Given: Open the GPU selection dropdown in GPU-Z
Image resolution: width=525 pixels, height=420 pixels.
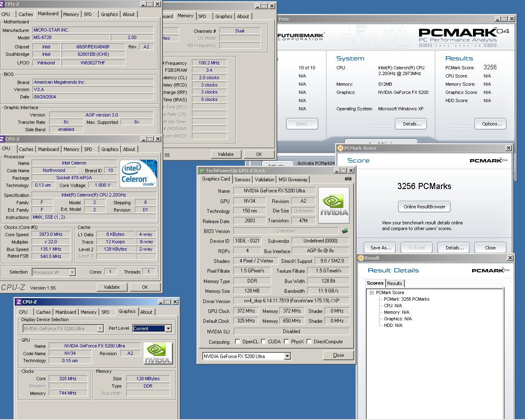Looking at the screenshot, I should tap(287, 356).
